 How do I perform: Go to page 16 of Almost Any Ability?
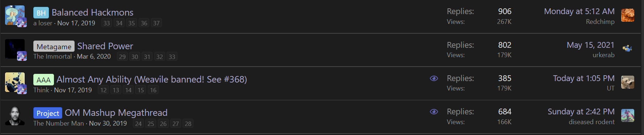point(153,90)
